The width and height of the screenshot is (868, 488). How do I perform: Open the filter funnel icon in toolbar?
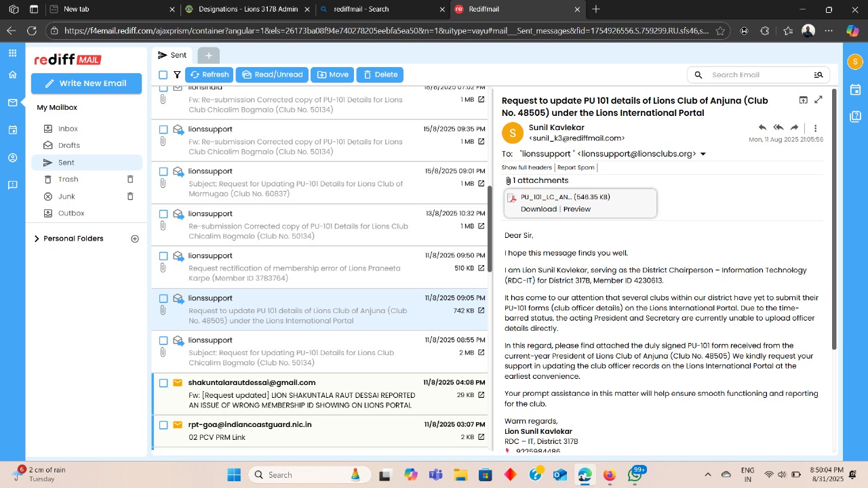point(177,75)
